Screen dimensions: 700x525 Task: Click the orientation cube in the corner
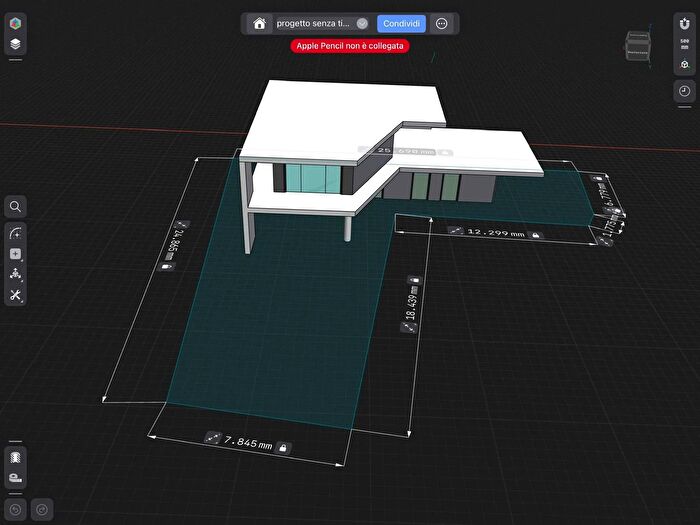636,47
